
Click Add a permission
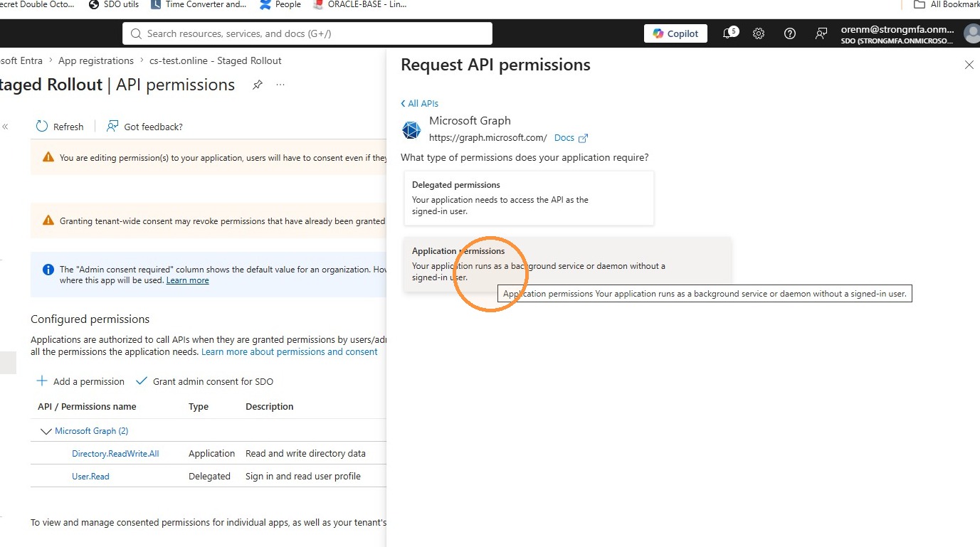(x=80, y=381)
